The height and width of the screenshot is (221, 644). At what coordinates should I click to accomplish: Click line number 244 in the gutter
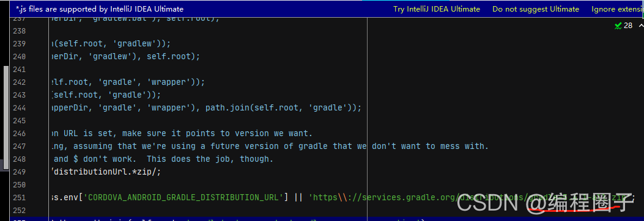[x=20, y=108]
